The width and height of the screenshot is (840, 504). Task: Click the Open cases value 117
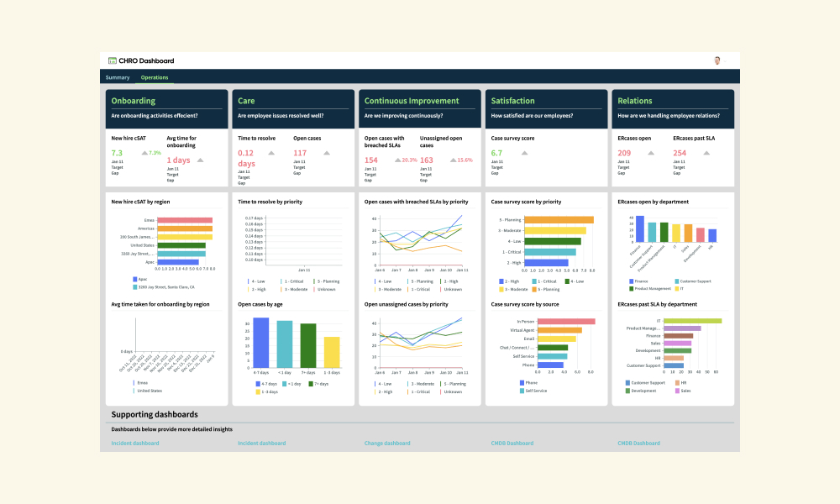(x=300, y=153)
